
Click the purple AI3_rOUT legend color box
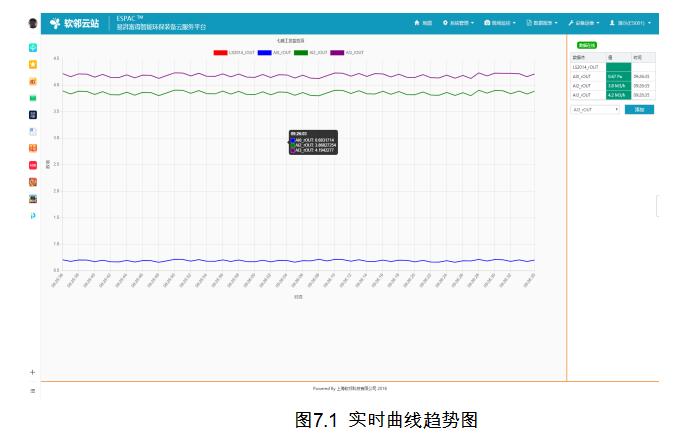pyautogui.click(x=337, y=51)
